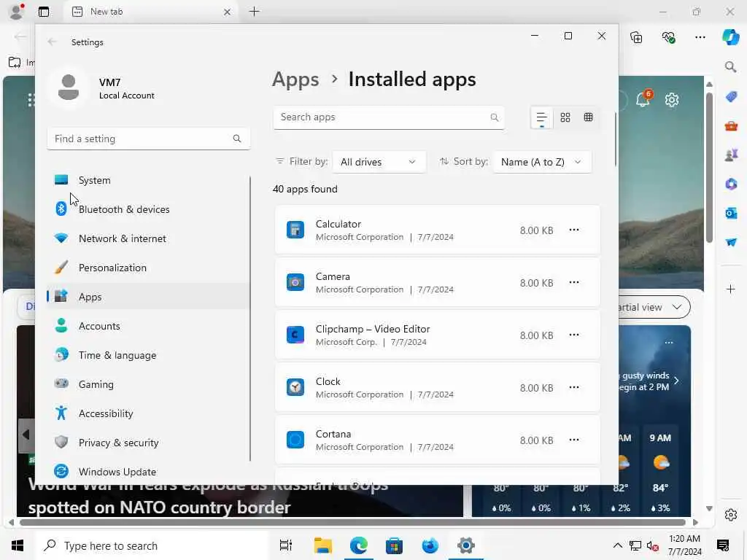This screenshot has width=747, height=560.
Task: Click previous news slide arrow
Action: point(26,435)
